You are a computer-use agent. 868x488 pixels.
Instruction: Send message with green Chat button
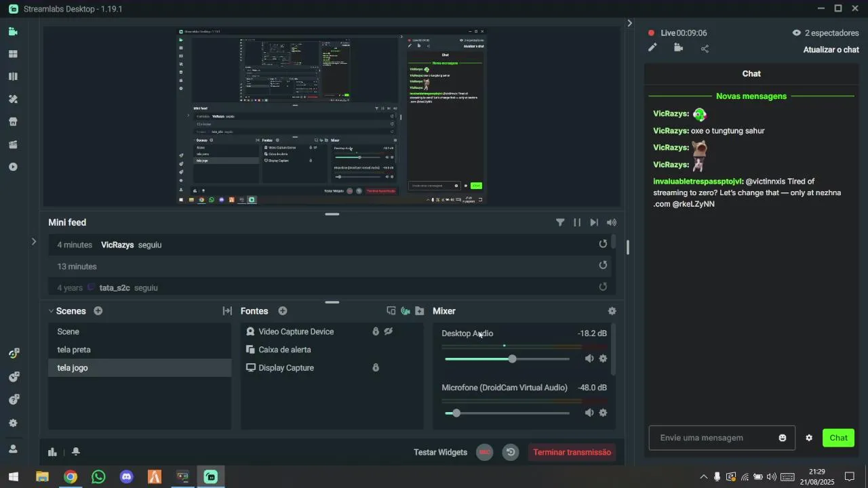[838, 438]
